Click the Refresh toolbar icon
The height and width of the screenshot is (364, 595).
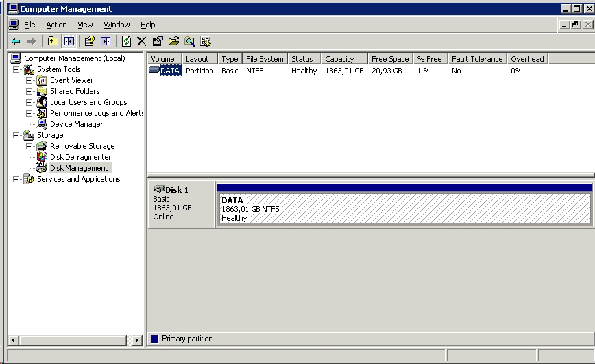[x=126, y=41]
